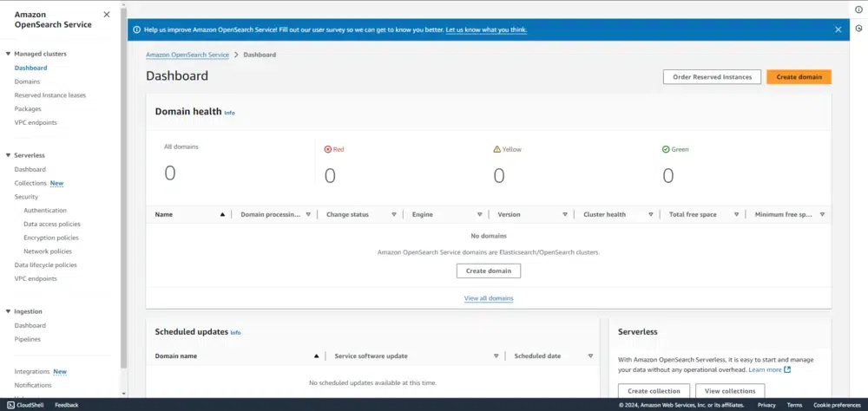Screen dimensions: 868x411
Task: Click the yellow warning status icon
Action: [496, 149]
